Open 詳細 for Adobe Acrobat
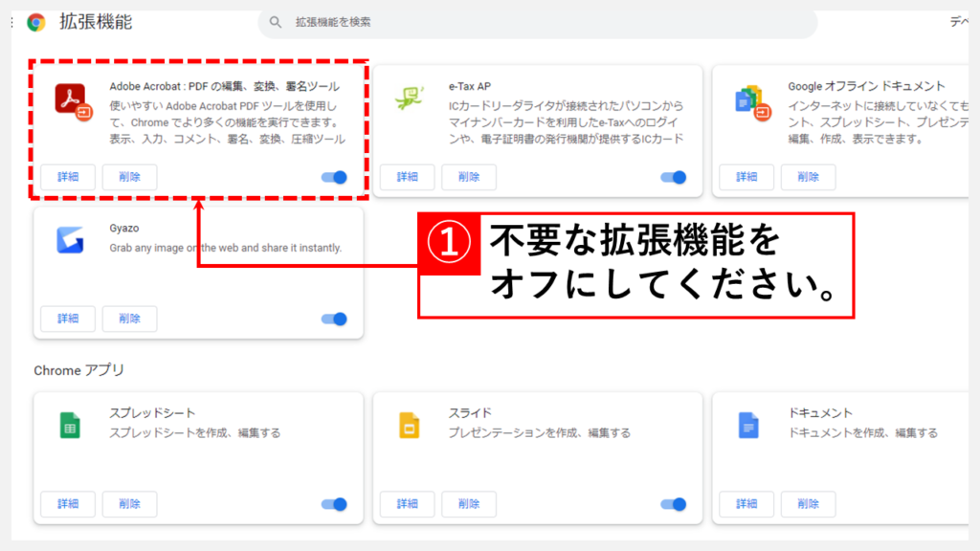The width and height of the screenshot is (980, 551). 68,177
